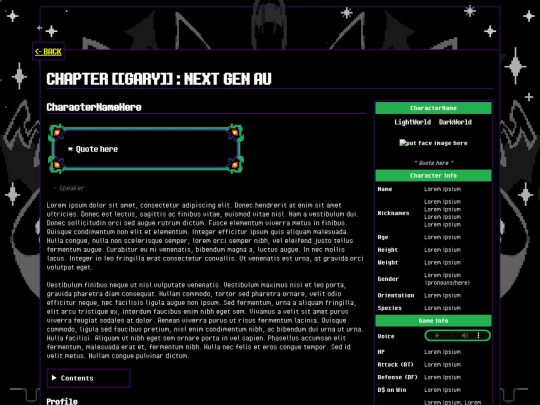Click the 'Defense (DF)' row label
The height and width of the screenshot is (405, 540).
pos(397,377)
